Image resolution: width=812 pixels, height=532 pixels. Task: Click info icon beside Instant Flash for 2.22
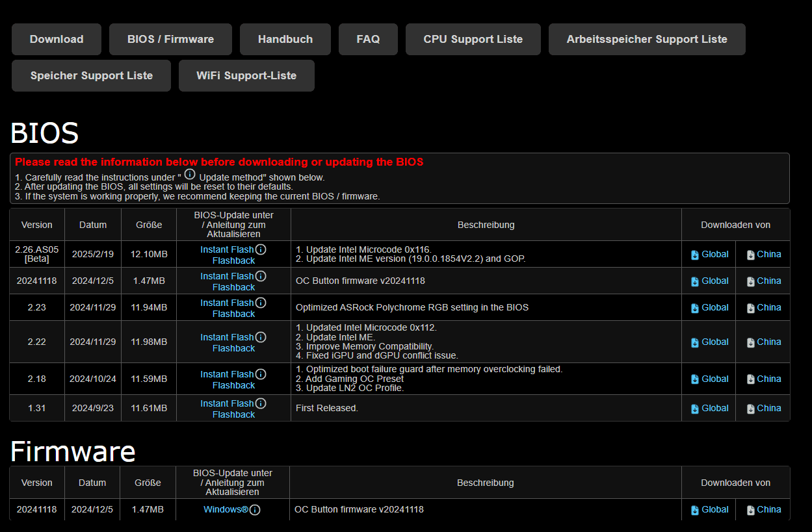261,337
